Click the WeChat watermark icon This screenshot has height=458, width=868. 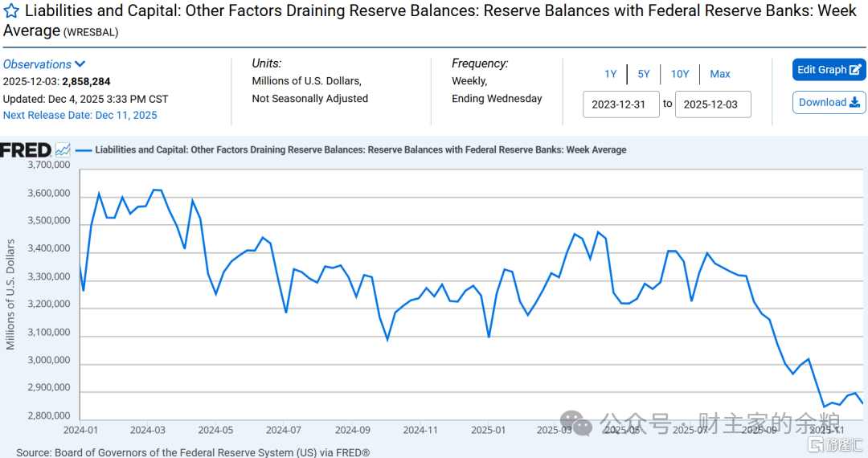(577, 422)
